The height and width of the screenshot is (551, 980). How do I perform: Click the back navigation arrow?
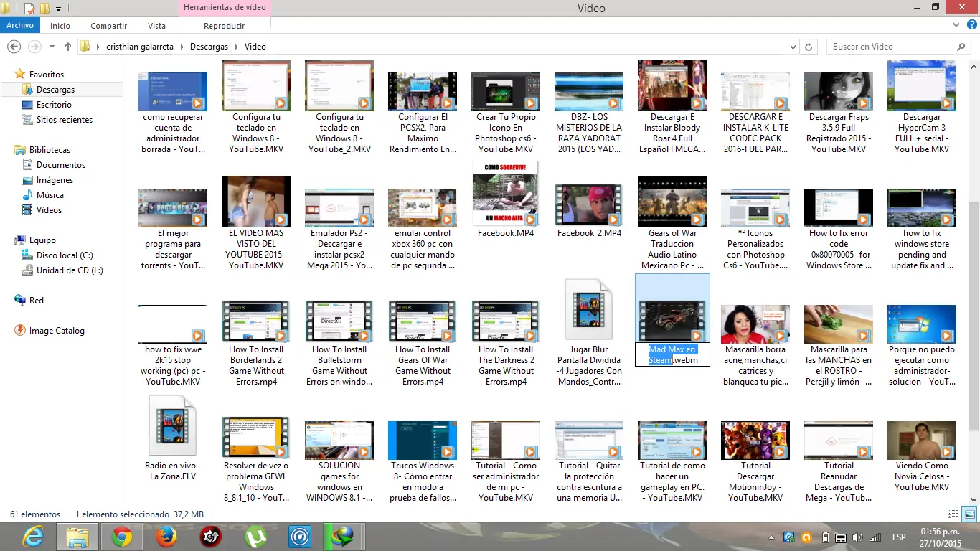14,47
